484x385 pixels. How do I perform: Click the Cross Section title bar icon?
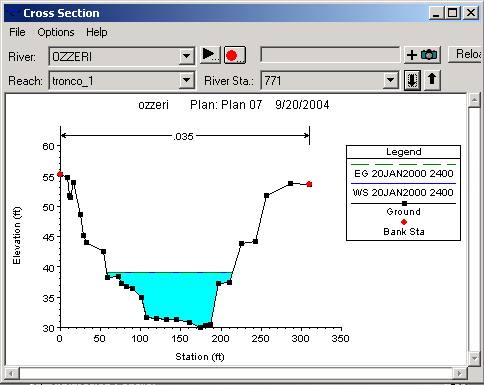pos(14,13)
